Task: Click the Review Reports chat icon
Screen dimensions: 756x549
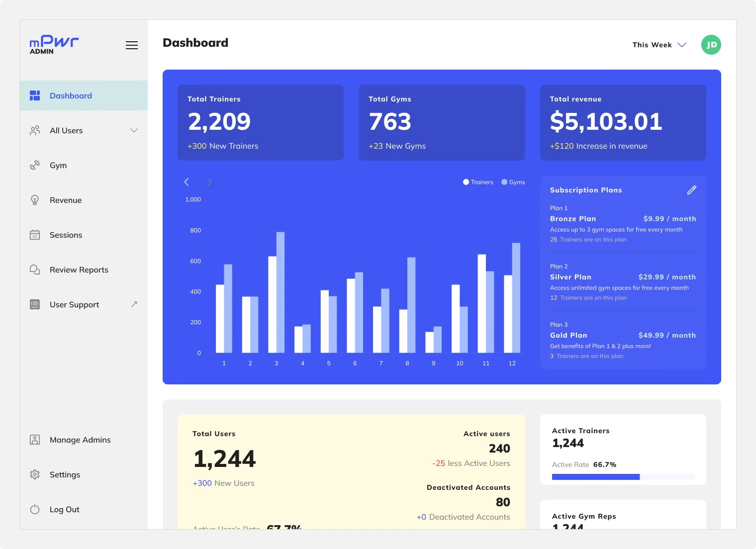Action: [35, 270]
